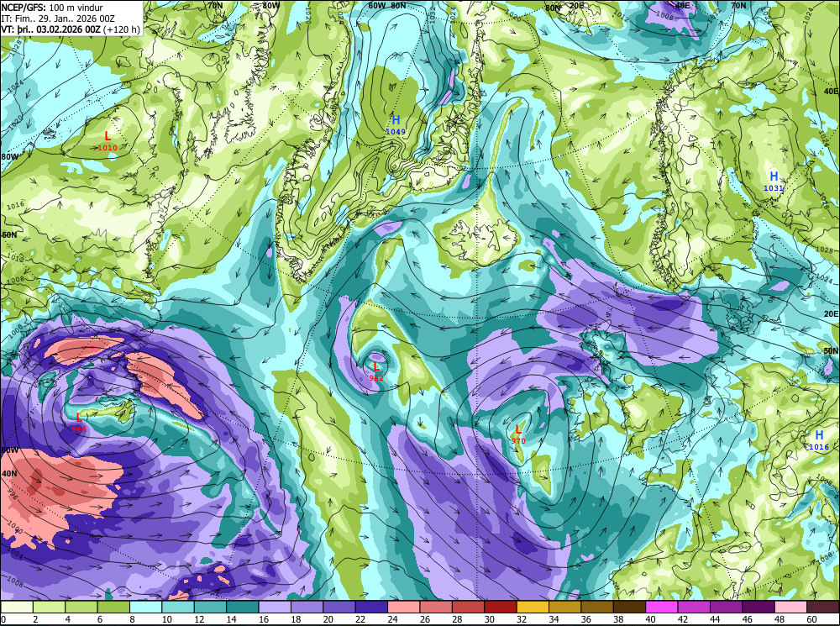Image resolution: width=840 pixels, height=626 pixels.
Task: Select the VT 03.02.2026 00Z (+120 h) line
Action: tap(71, 29)
